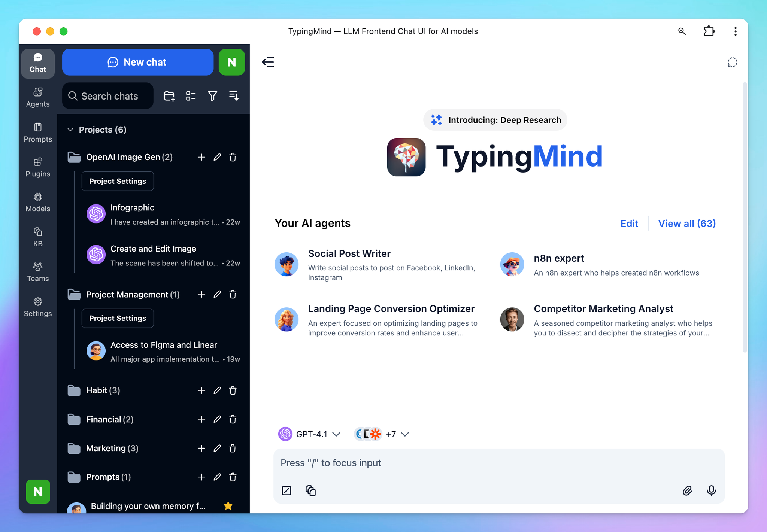Switch to the Chat tab in sidebar
The width and height of the screenshot is (767, 532).
(37, 63)
